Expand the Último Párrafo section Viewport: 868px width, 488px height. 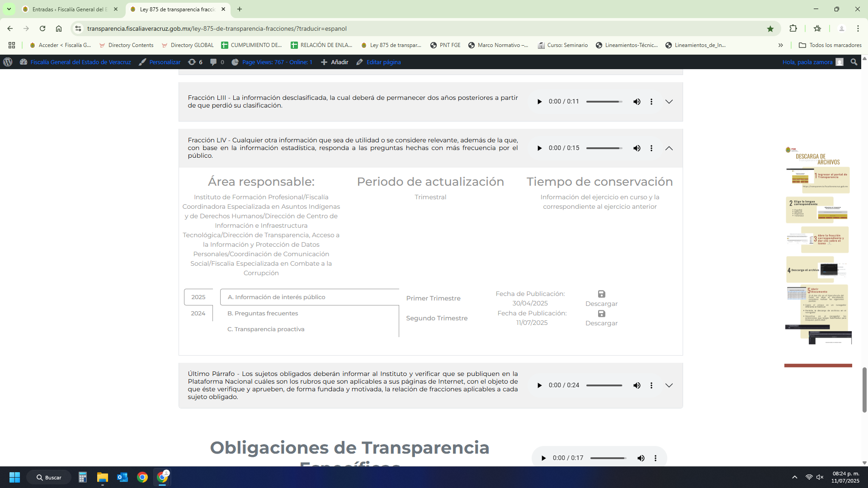[669, 385]
